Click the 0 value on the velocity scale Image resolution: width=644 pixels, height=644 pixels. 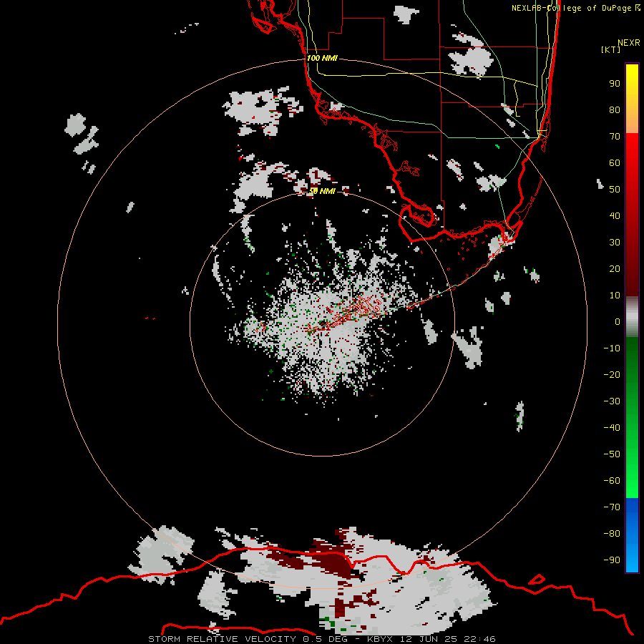click(618, 321)
